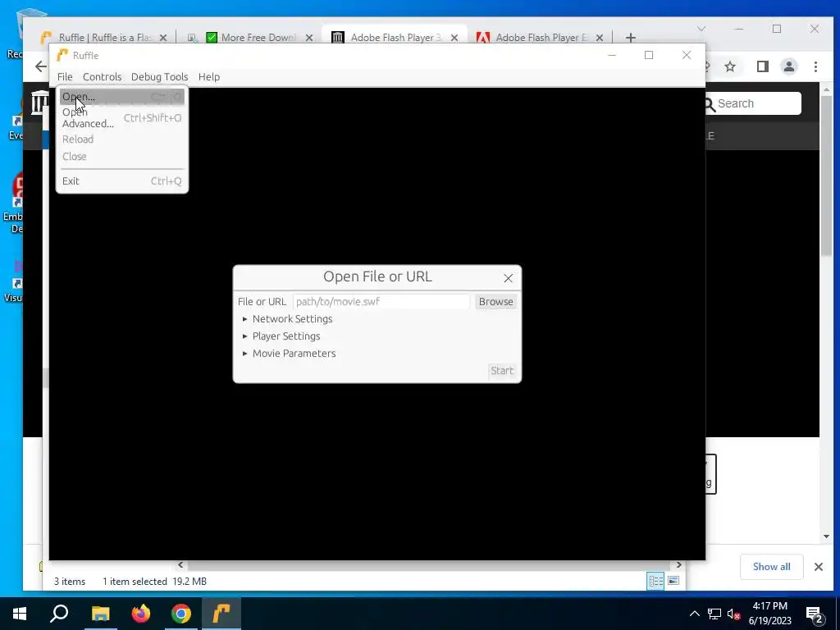Close the Chrome downloads bar
The width and height of the screenshot is (840, 630).
click(x=818, y=567)
